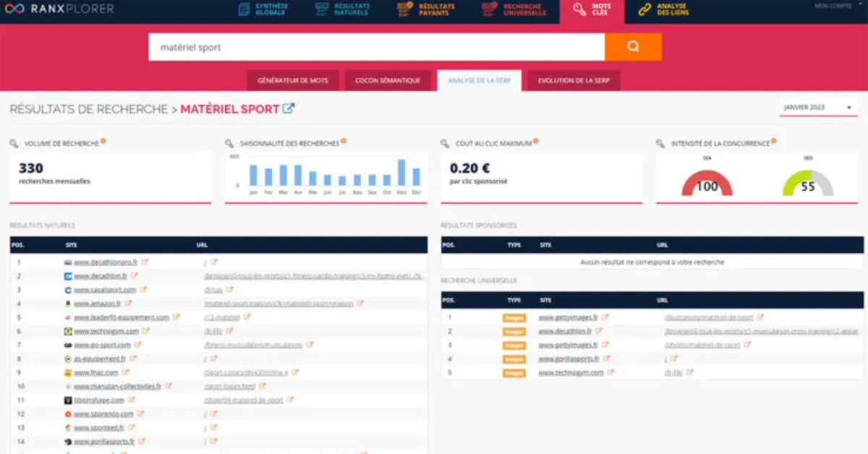Open external icon after www.decathlonpro.fr

pyautogui.click(x=145, y=262)
